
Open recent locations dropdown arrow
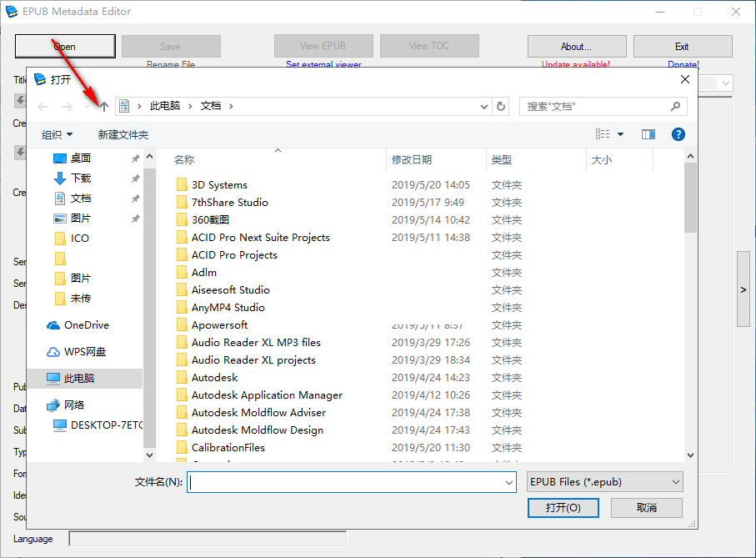coord(87,107)
